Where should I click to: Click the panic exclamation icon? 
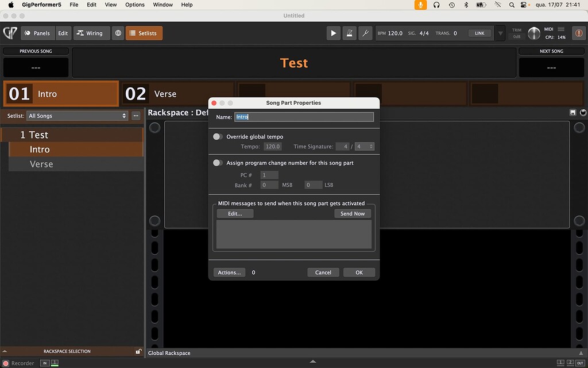[579, 33]
